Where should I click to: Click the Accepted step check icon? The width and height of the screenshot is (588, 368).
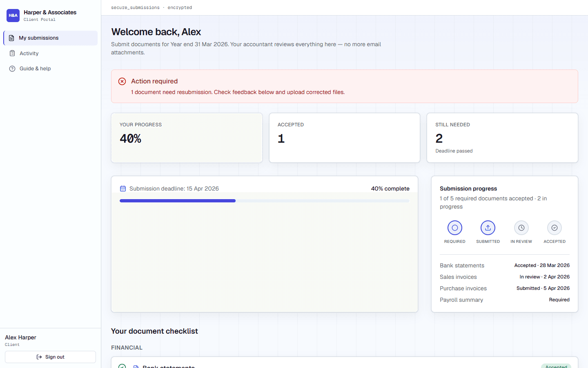pos(555,228)
